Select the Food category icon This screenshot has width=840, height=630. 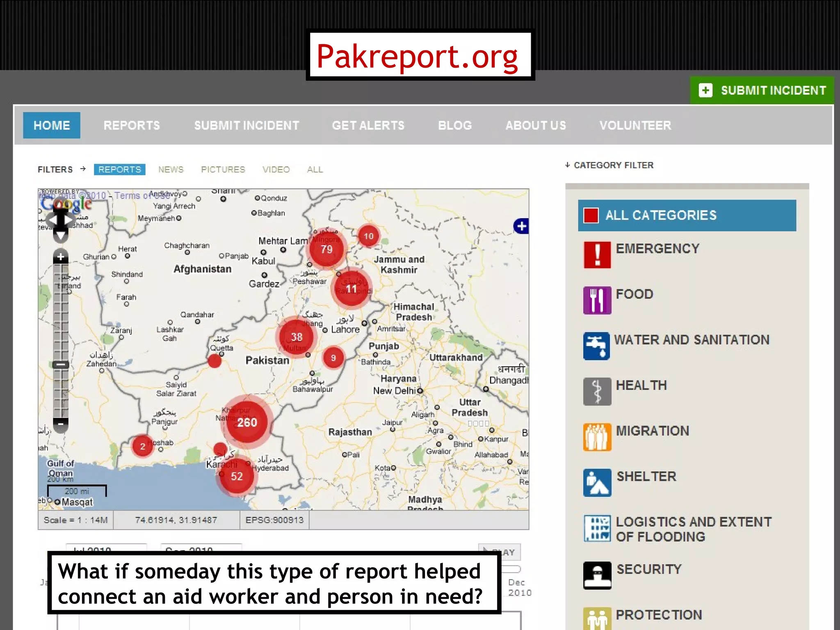[597, 300]
